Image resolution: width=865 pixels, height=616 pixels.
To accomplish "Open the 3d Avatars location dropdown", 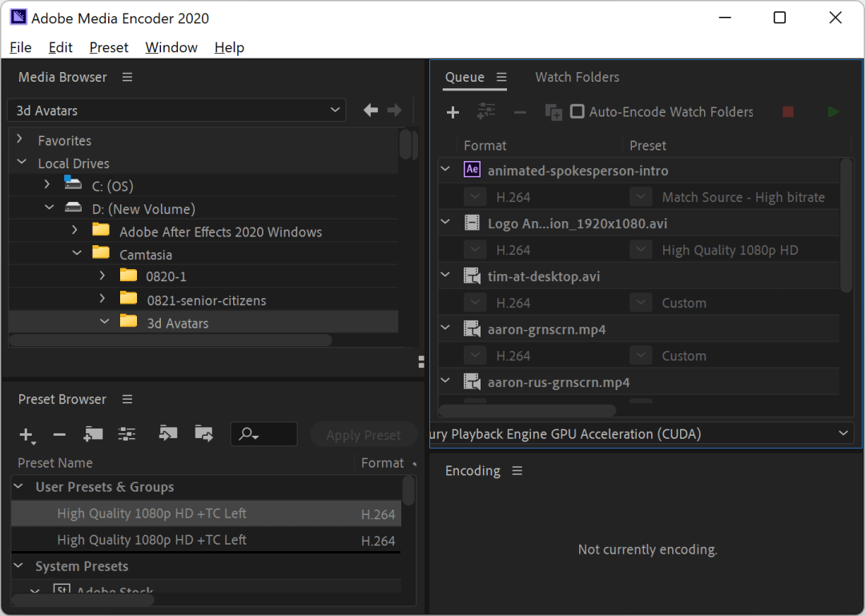I will pos(335,110).
